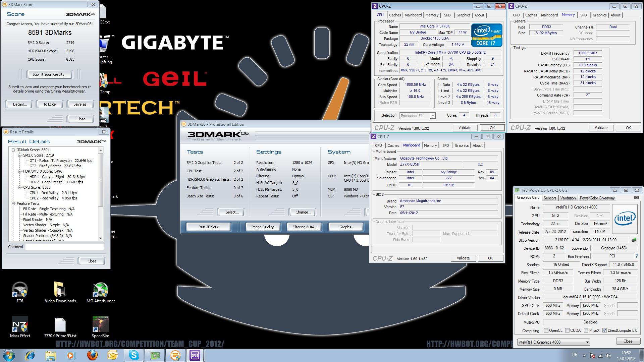644x362 pixels.
Task: Select the GT1 - Return To Proxycon row
Action: pyautogui.click(x=60, y=161)
